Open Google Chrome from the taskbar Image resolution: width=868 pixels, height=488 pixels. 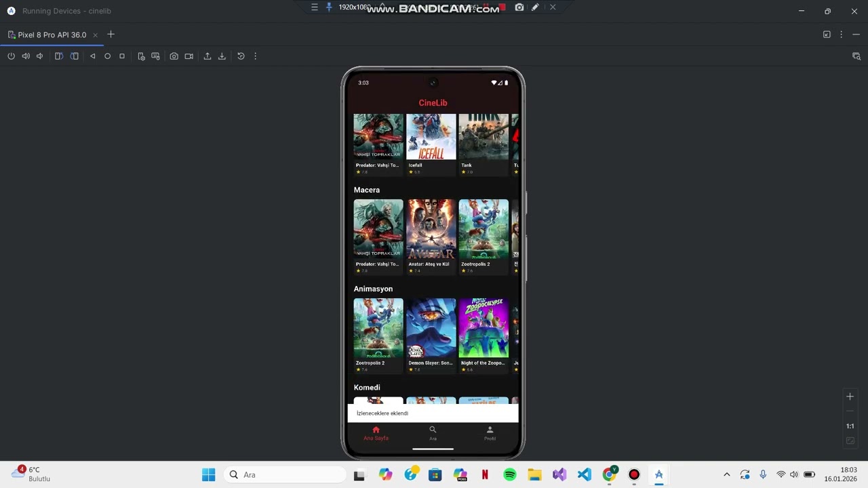(x=610, y=475)
